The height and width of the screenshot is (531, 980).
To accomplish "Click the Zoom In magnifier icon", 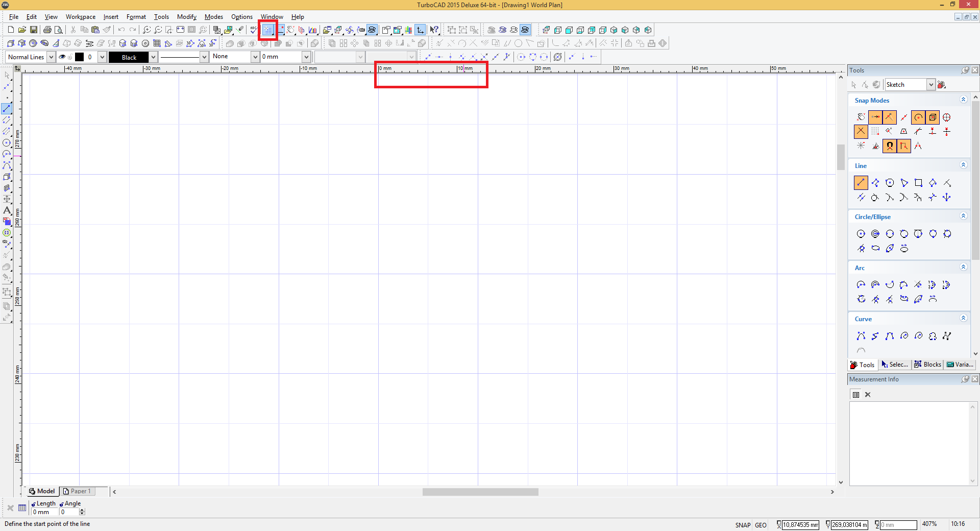I will [x=146, y=30].
